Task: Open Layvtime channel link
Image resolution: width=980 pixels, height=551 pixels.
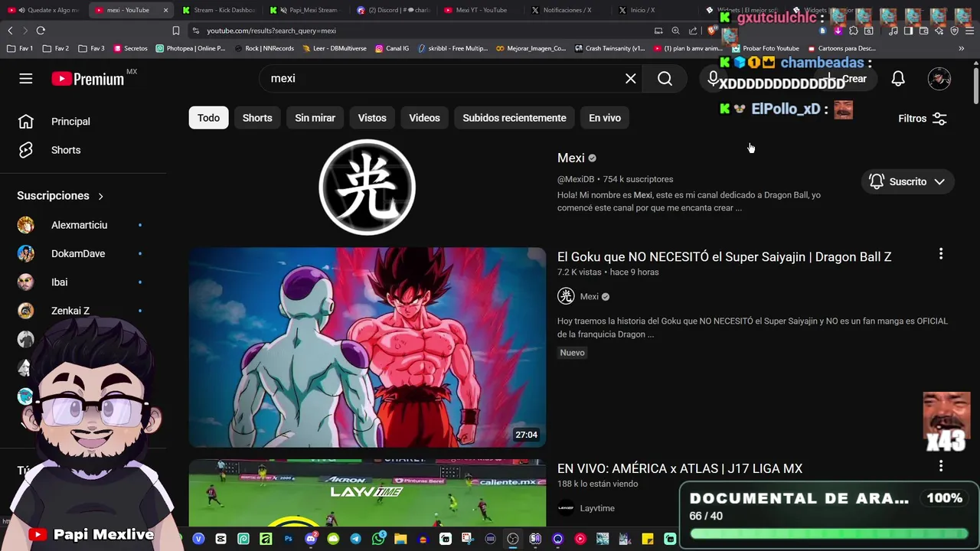Action: pyautogui.click(x=597, y=508)
